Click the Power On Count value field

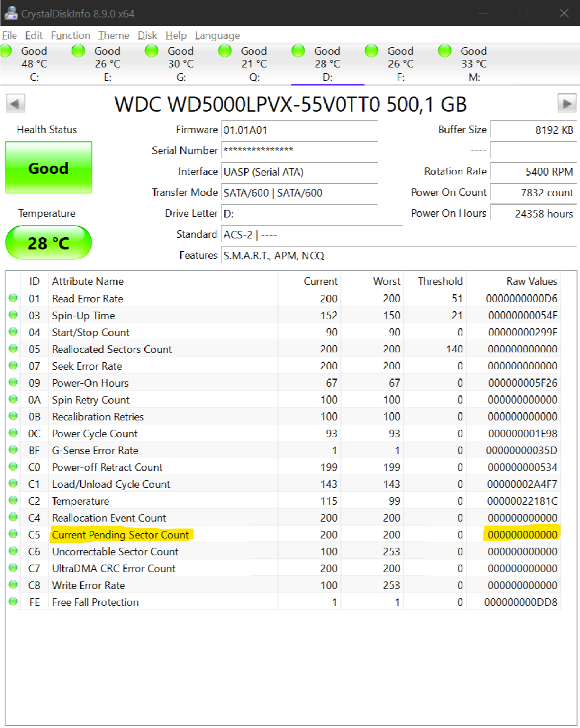point(533,192)
